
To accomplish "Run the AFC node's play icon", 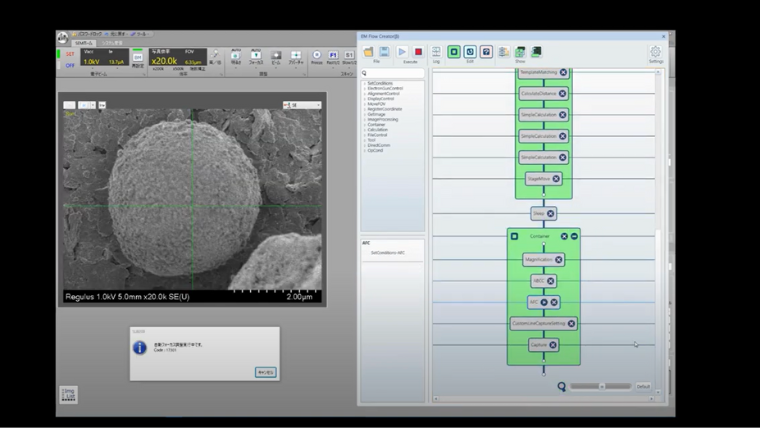I will click(x=544, y=302).
